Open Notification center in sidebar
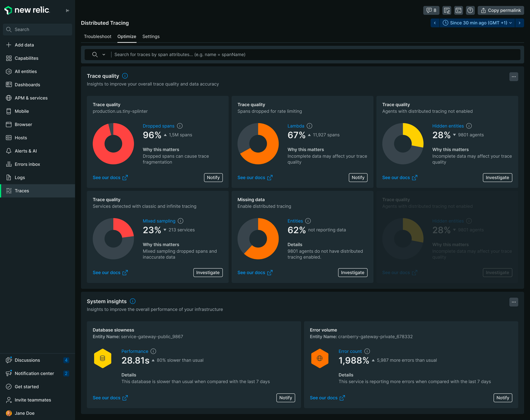Image resolution: width=530 pixels, height=420 pixels. click(37, 373)
